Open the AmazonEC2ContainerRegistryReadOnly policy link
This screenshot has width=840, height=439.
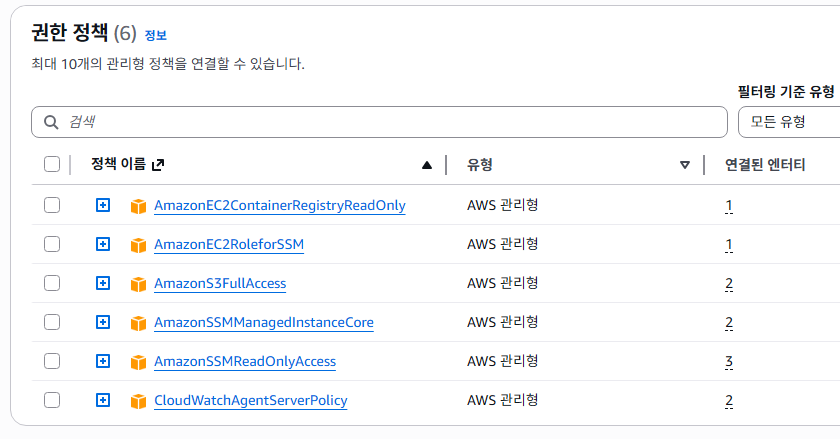tap(280, 205)
